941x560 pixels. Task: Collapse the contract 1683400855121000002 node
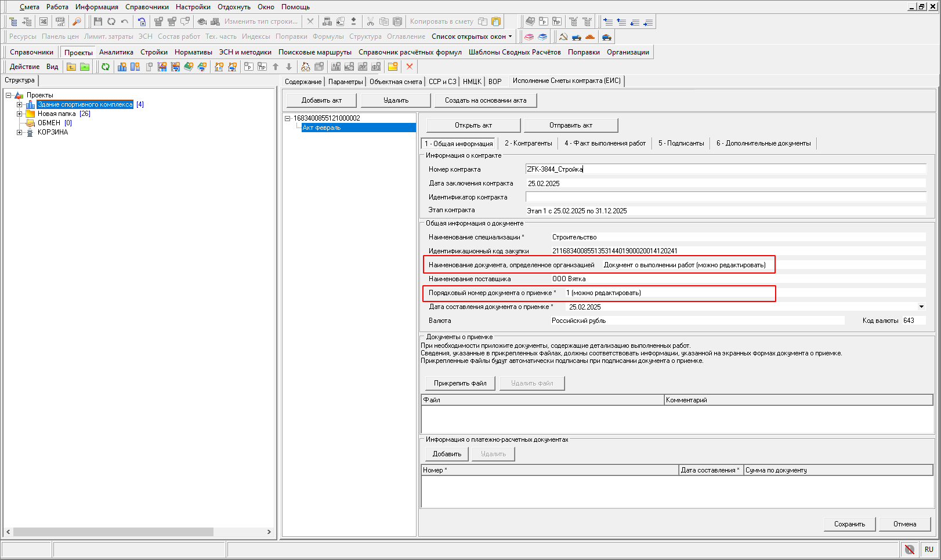coord(287,118)
